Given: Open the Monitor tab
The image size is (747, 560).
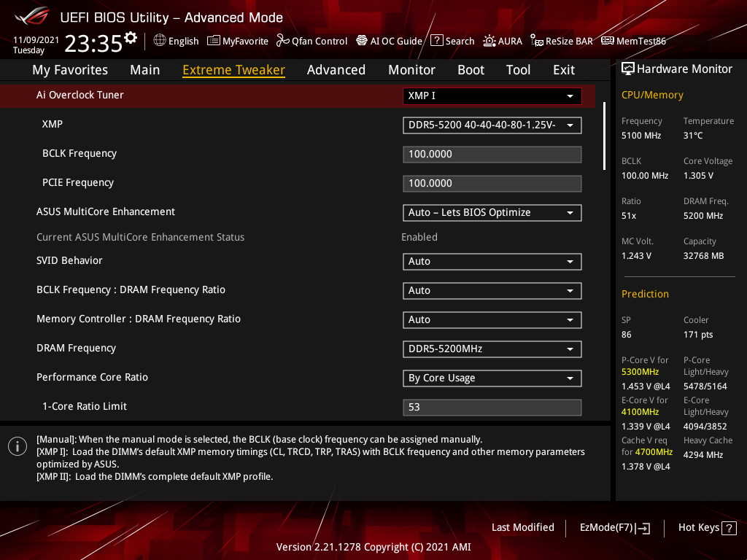Looking at the screenshot, I should pyautogui.click(x=411, y=70).
